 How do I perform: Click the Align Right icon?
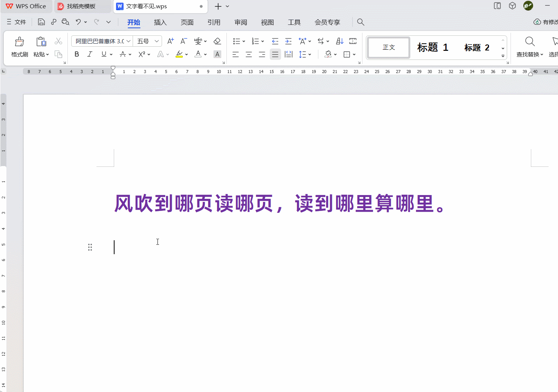262,55
